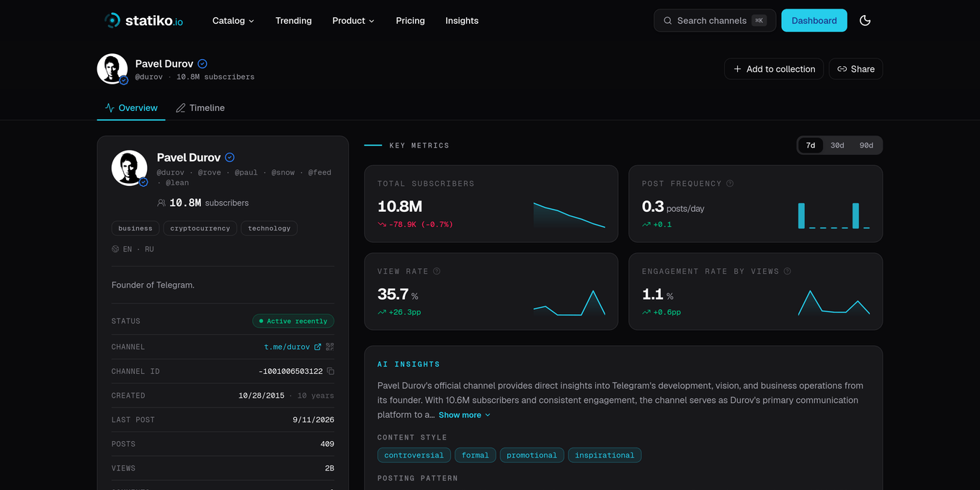Open the Dashboard

tap(814, 20)
